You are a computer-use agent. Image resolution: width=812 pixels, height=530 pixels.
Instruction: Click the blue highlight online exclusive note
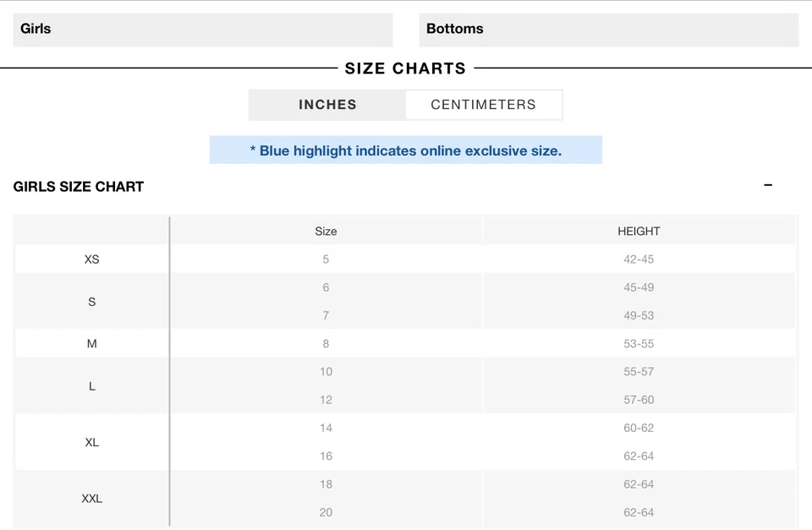[405, 150]
